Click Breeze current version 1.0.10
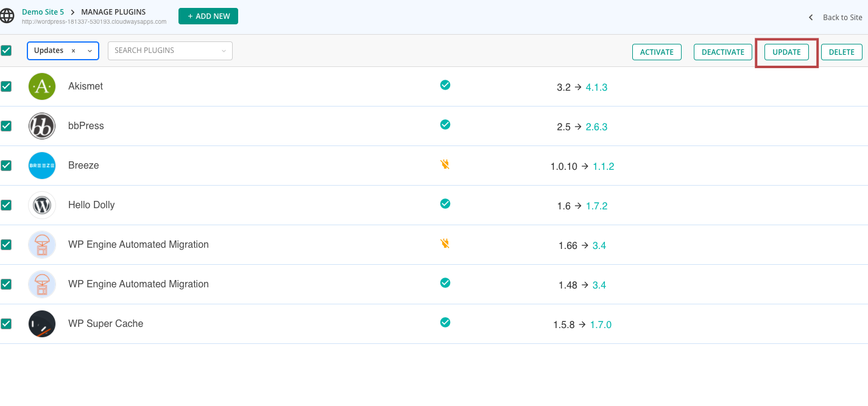The height and width of the screenshot is (406, 868). click(x=563, y=167)
